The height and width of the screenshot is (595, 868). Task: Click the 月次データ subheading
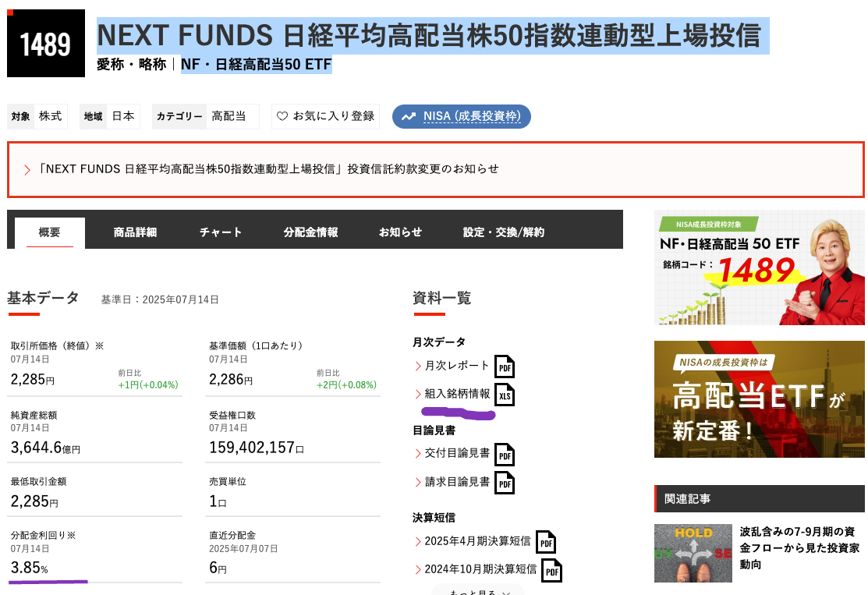tap(439, 342)
